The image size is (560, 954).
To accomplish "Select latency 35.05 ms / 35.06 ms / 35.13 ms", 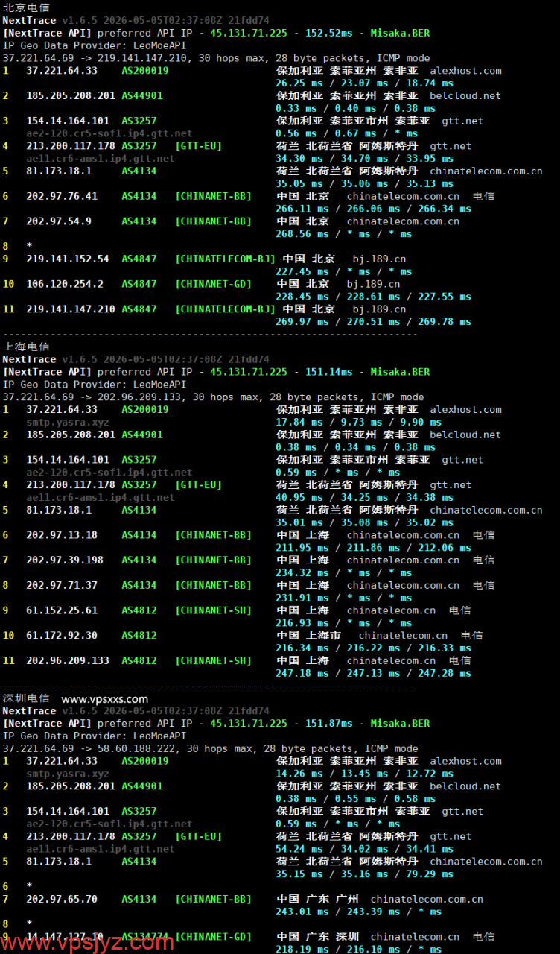I will [364, 183].
